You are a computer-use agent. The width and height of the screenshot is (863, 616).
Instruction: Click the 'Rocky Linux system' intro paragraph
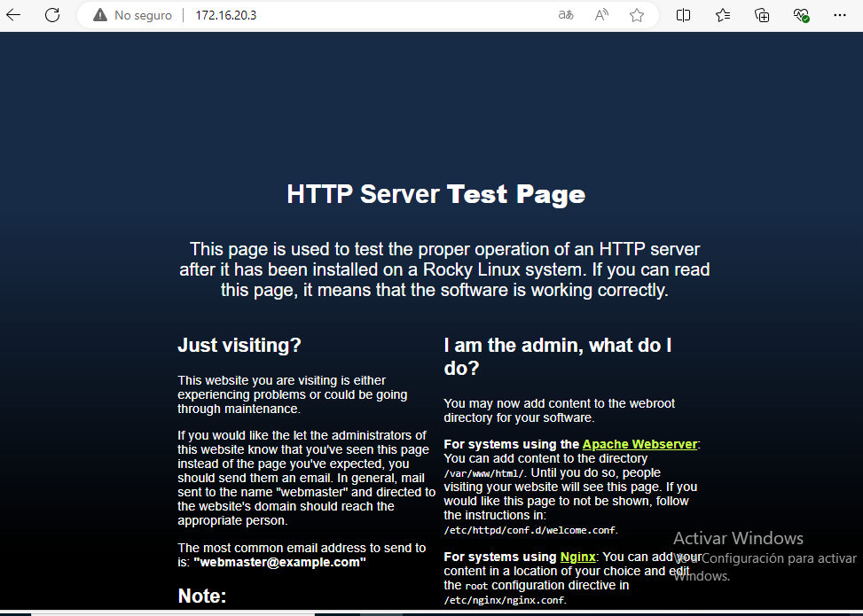[444, 269]
